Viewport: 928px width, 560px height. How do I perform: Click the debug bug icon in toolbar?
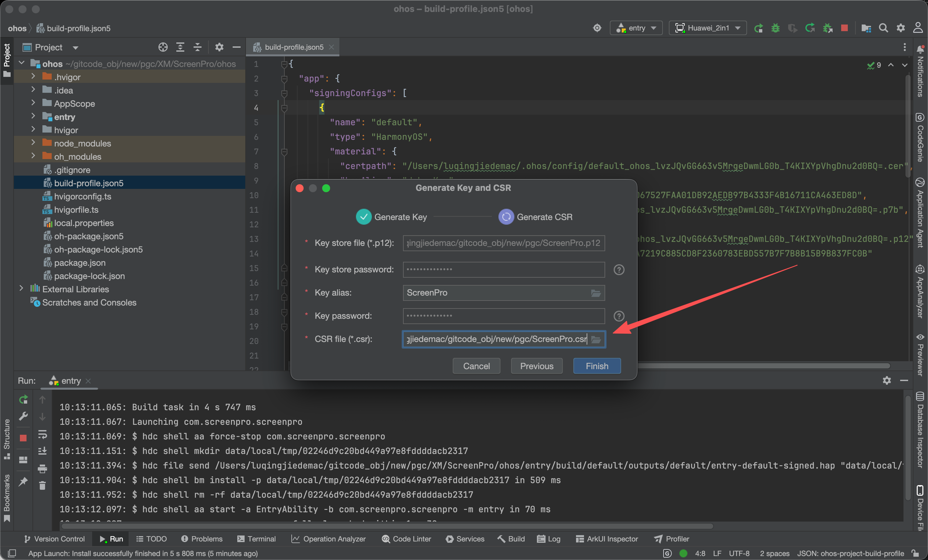click(776, 28)
